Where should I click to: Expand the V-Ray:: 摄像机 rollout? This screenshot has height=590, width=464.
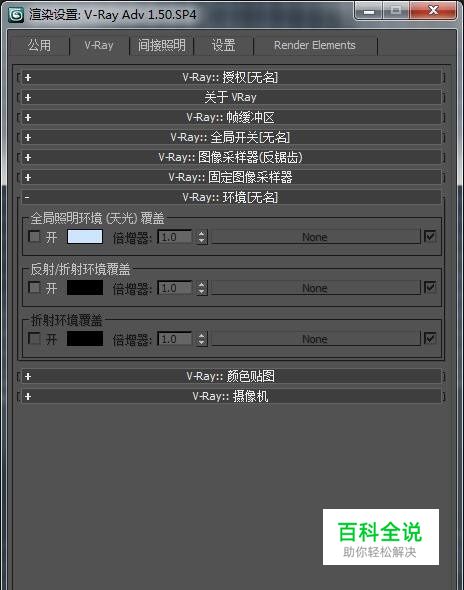[231, 396]
